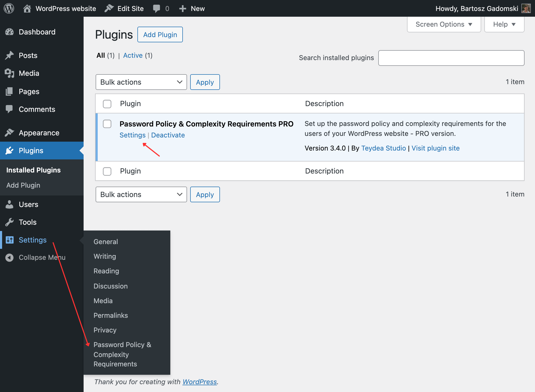Check the Password Policy plugin row checkbox

point(107,124)
